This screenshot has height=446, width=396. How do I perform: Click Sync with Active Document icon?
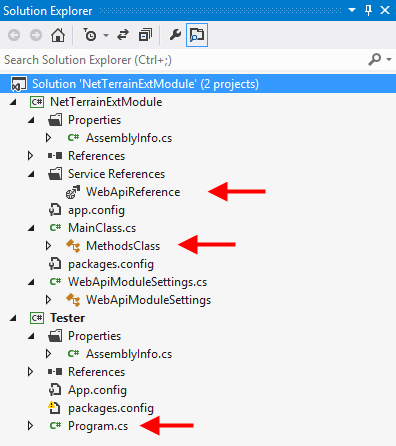(x=123, y=35)
